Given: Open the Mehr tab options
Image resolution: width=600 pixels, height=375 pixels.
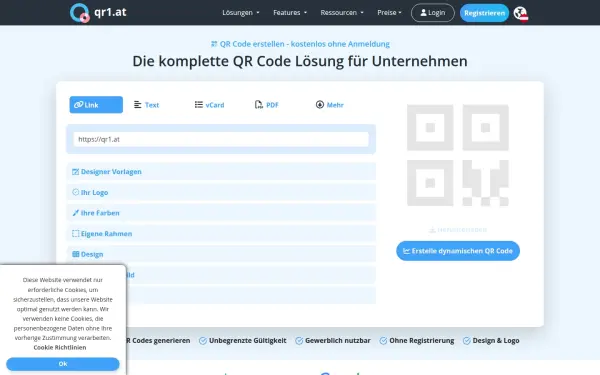Looking at the screenshot, I should point(329,105).
